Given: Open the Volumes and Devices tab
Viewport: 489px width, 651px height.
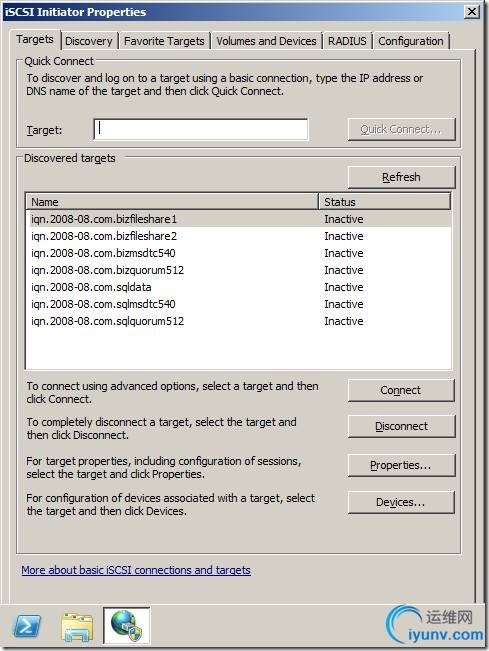Looking at the screenshot, I should point(266,41).
